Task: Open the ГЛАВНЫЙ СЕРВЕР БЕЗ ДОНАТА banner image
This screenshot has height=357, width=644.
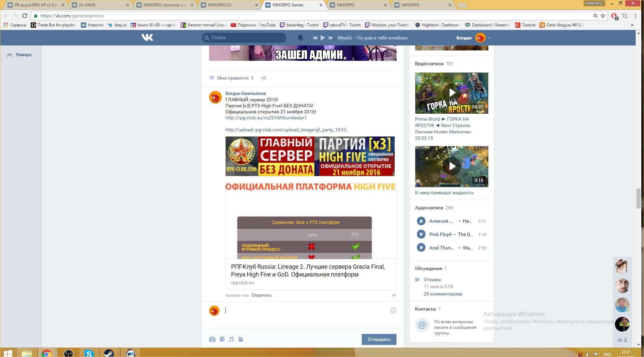Action: 310,156
